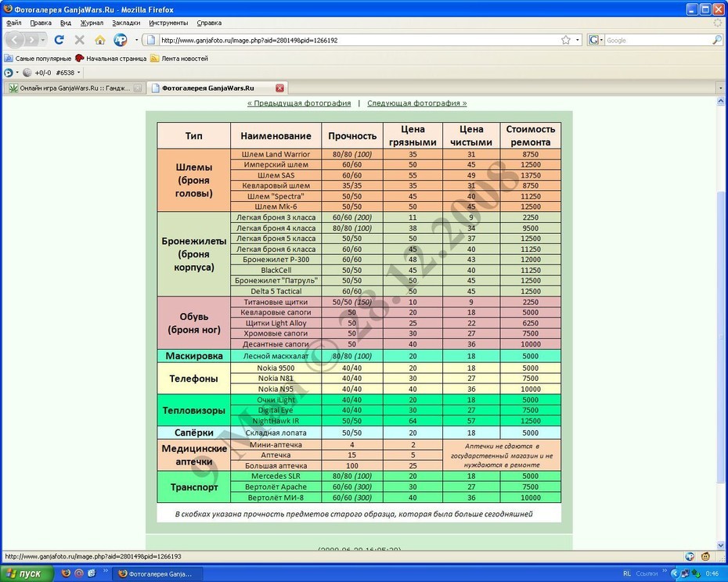Open the list all tabs dropdown
This screenshot has width=728, height=582.
click(x=721, y=88)
